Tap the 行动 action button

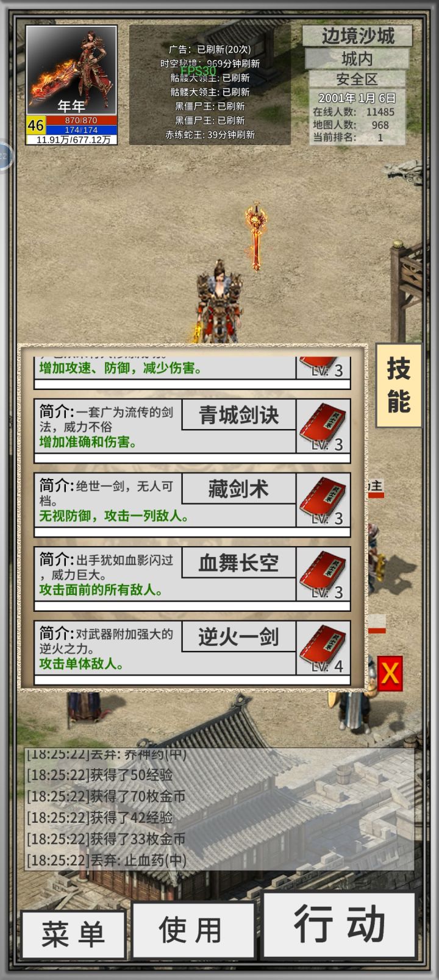(x=339, y=925)
